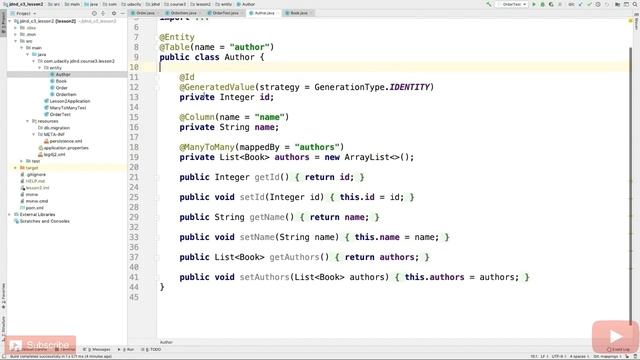640x360 pixels.
Task: Run the OrderTest configuration with the green play icon
Action: coord(533,4)
